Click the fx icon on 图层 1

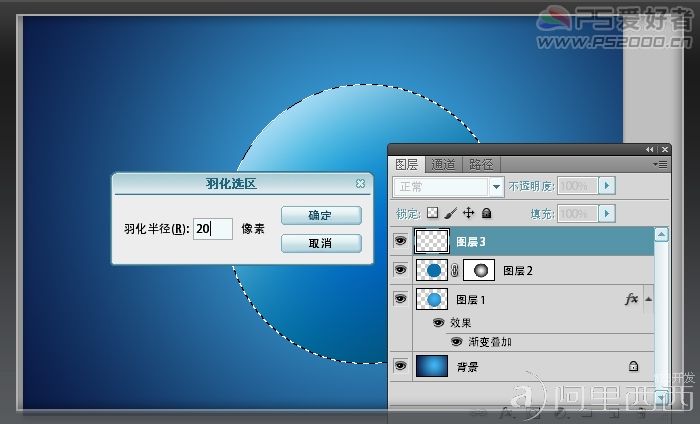(x=632, y=299)
